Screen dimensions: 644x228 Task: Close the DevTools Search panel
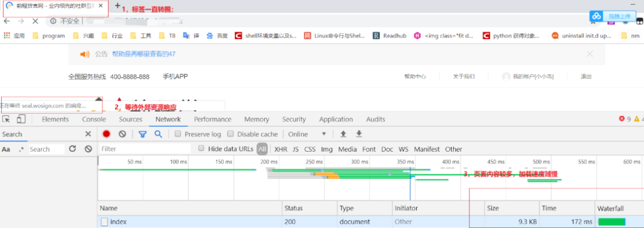[88, 134]
